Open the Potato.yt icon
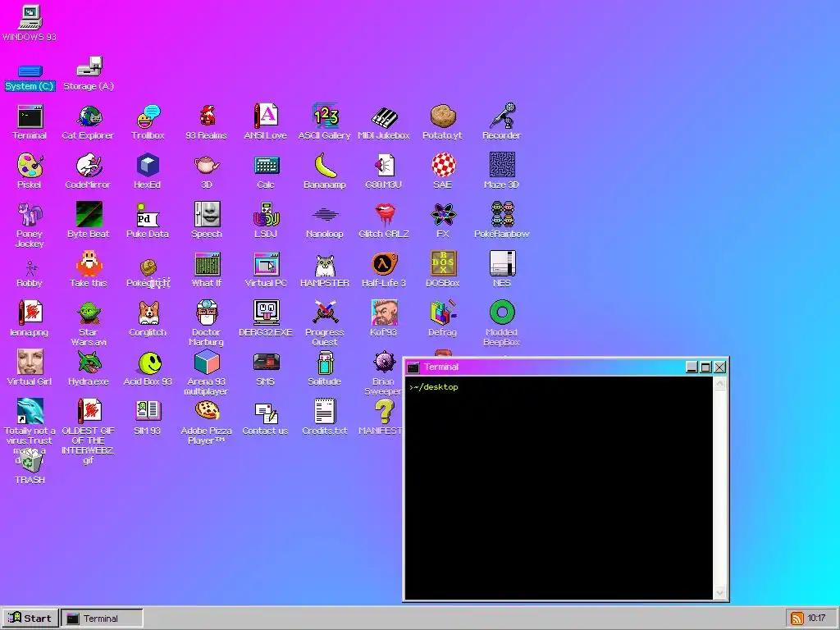This screenshot has height=630, width=840. (443, 116)
